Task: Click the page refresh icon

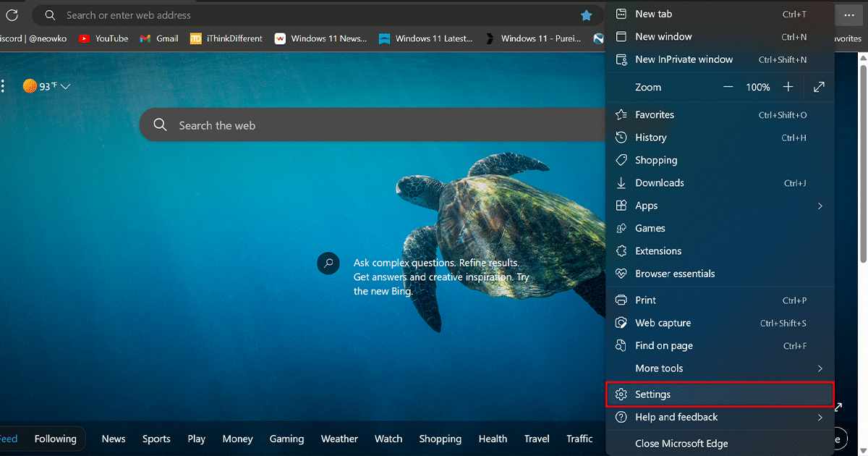Action: (x=12, y=15)
